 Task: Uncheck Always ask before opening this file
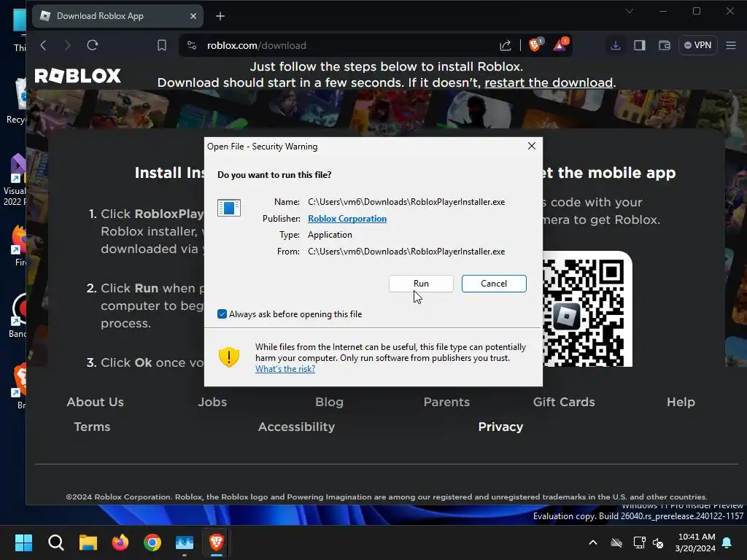pyautogui.click(x=222, y=314)
